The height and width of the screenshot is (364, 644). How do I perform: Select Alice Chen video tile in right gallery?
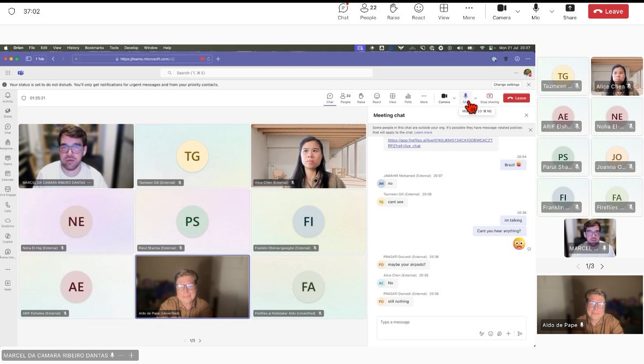pyautogui.click(x=617, y=77)
